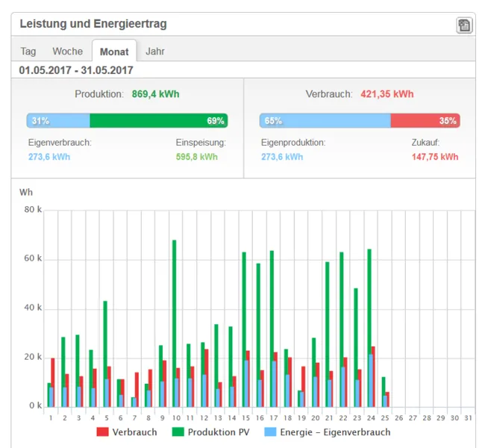Click the Zukauf value 147,75 kWh
Screen dimensions: 485x448
pos(435,157)
